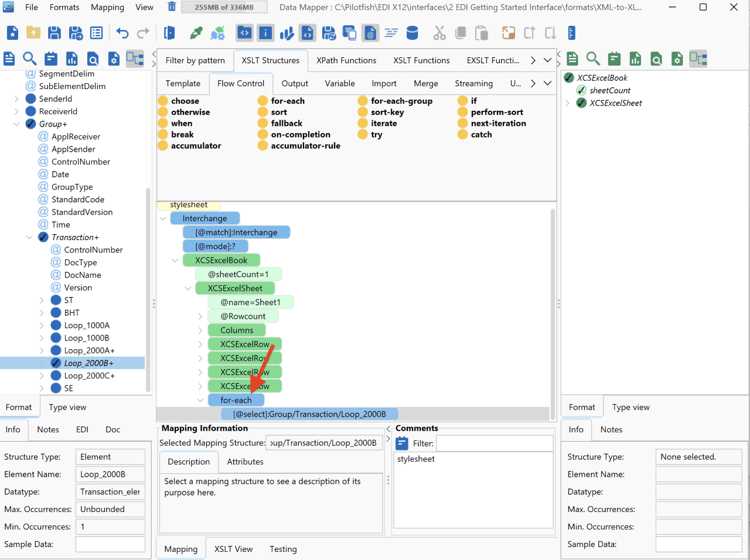Expand the Loop_1000A node
The width and height of the screenshot is (750, 560).
(x=42, y=325)
